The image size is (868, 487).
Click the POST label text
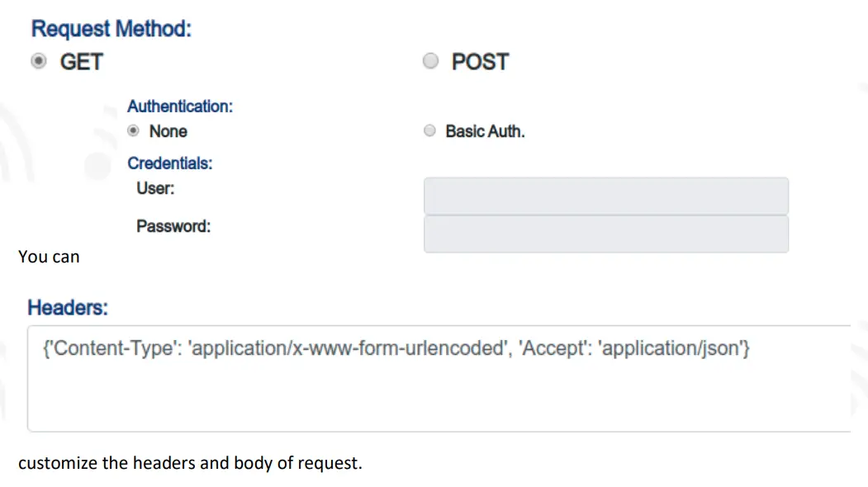tap(480, 62)
